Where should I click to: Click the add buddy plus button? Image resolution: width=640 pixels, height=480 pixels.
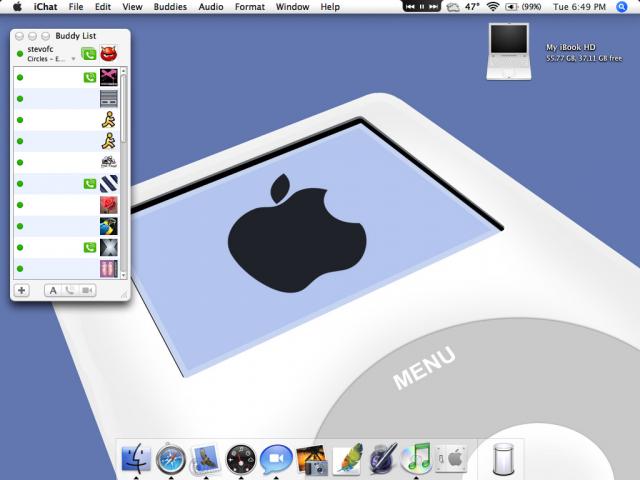pos(22,290)
